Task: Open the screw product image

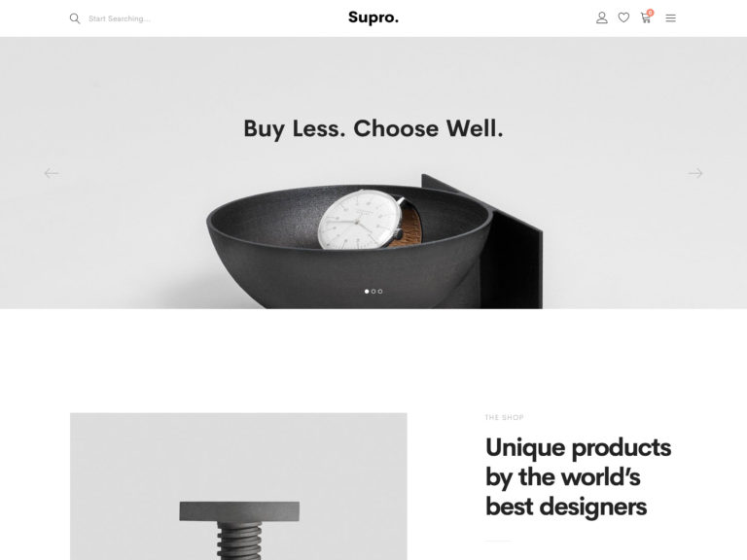Action: pyautogui.click(x=238, y=486)
